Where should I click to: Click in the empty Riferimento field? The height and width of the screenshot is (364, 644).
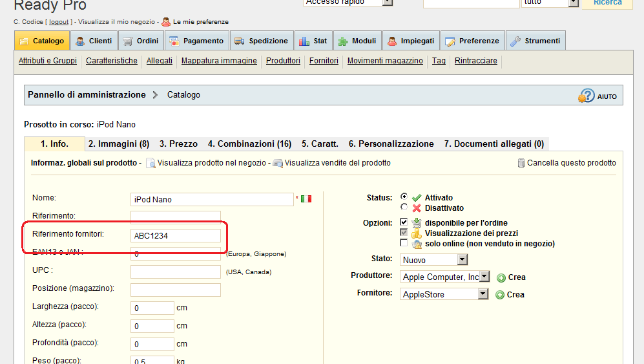coord(176,217)
